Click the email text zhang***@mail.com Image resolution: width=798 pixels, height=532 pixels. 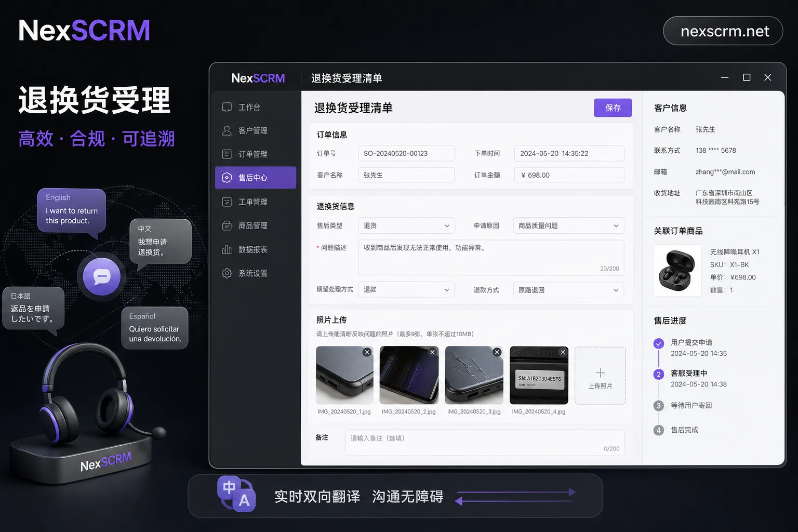click(725, 172)
